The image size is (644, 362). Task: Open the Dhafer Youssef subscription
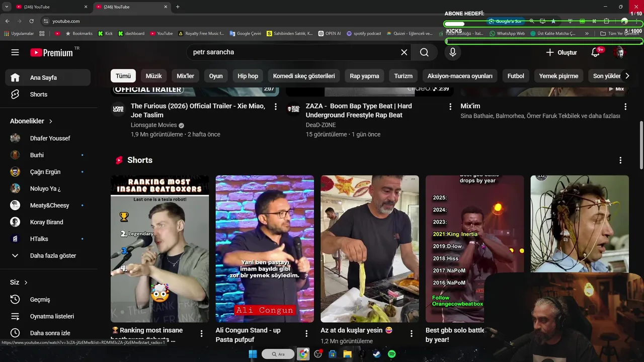[x=48, y=138]
